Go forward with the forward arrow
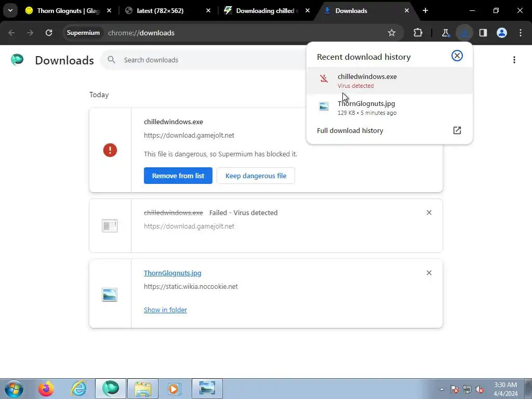Viewport: 532px width, 399px height. tap(30, 33)
